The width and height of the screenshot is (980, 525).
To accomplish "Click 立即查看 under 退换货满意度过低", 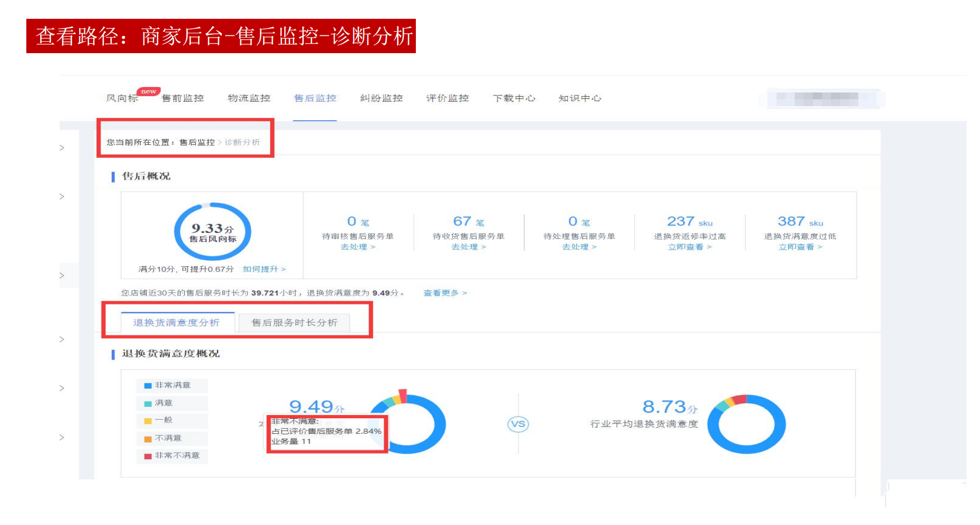I will 801,247.
